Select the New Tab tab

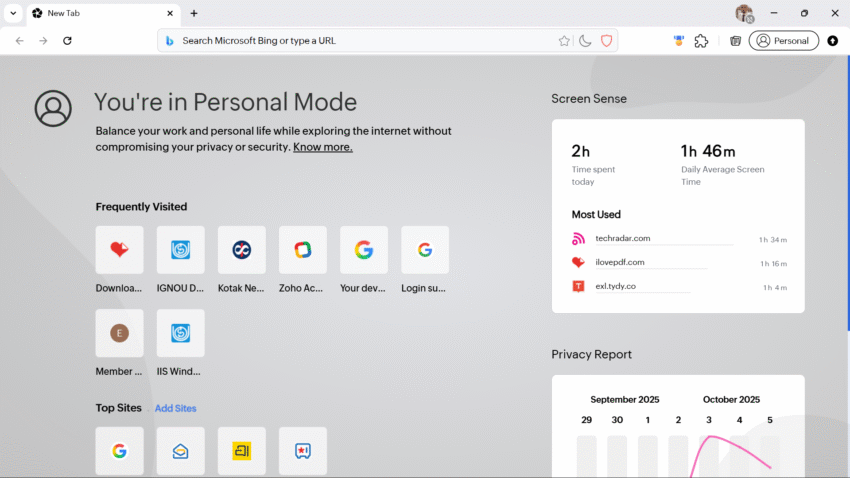click(x=95, y=13)
